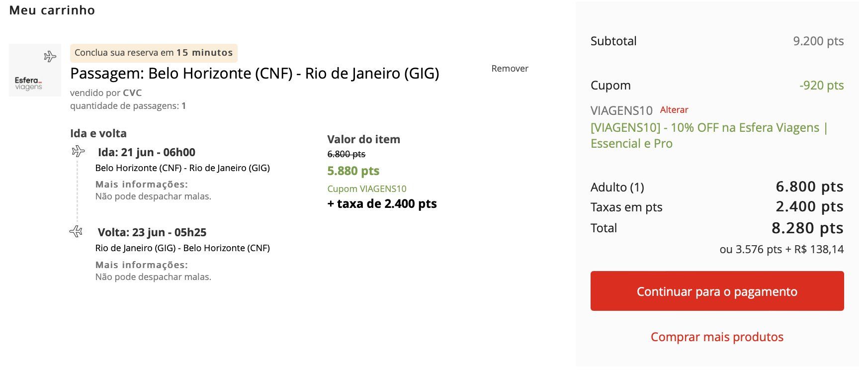Select the VIAGENS10 coupon code in the summary
Image resolution: width=868 pixels, height=372 pixels.
click(x=621, y=110)
